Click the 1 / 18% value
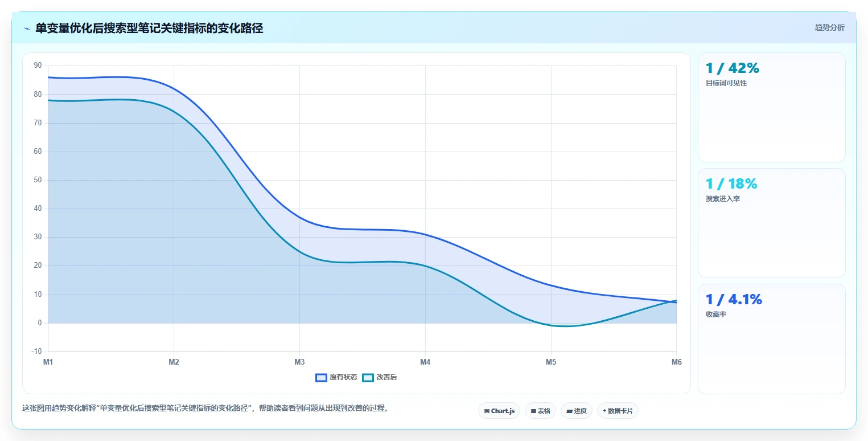Image resolution: width=868 pixels, height=441 pixels. [731, 184]
